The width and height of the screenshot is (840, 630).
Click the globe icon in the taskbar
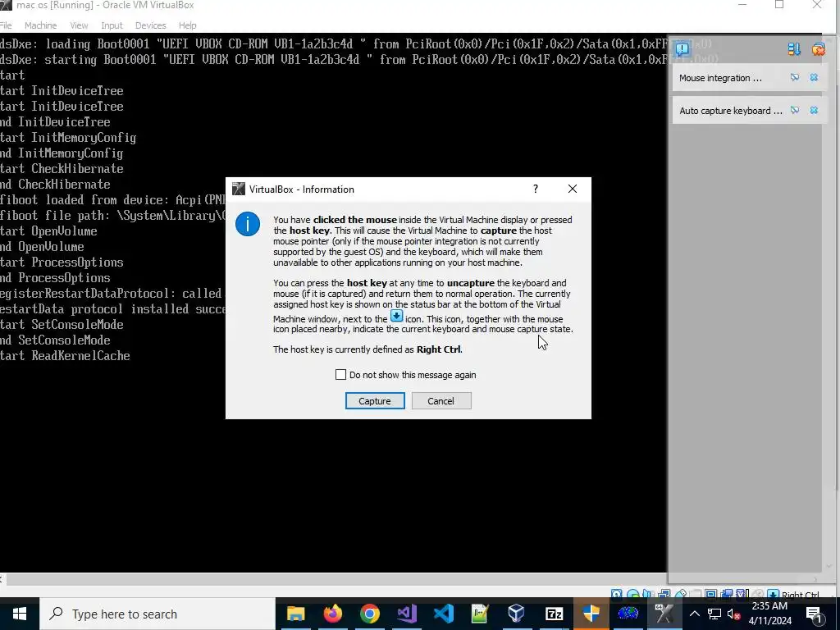pyautogui.click(x=628, y=614)
